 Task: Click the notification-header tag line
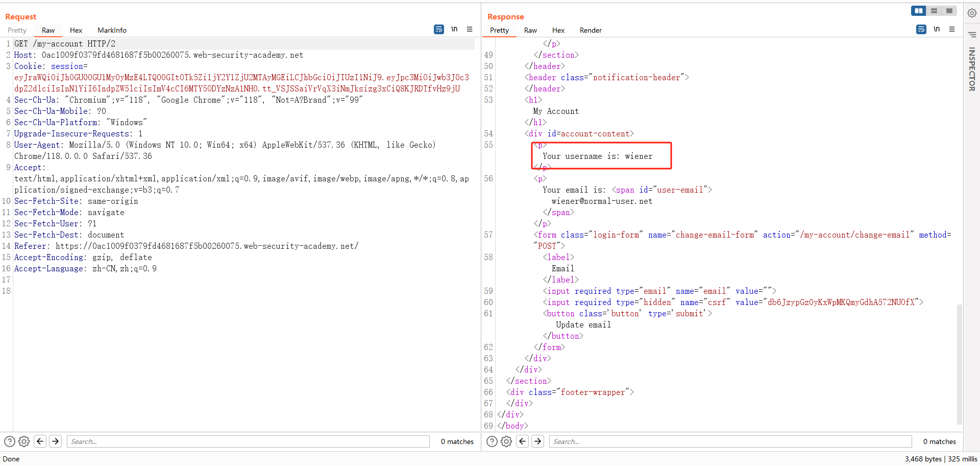607,78
